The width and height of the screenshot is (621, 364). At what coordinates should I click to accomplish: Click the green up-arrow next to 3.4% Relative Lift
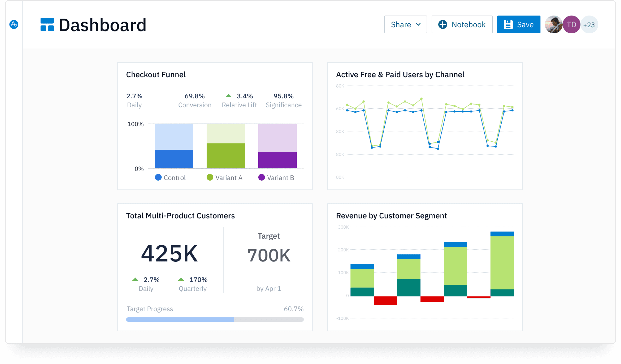[229, 96]
